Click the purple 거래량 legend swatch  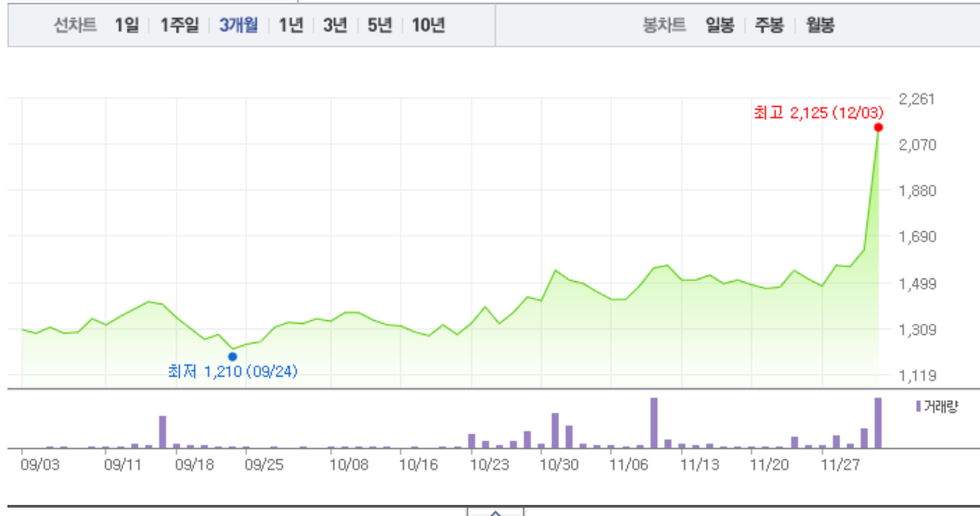(x=919, y=406)
